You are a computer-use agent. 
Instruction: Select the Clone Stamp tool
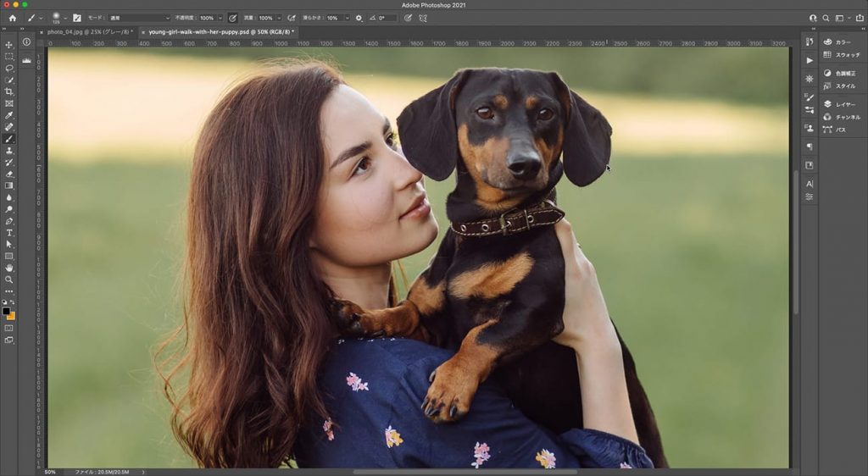tap(9, 150)
